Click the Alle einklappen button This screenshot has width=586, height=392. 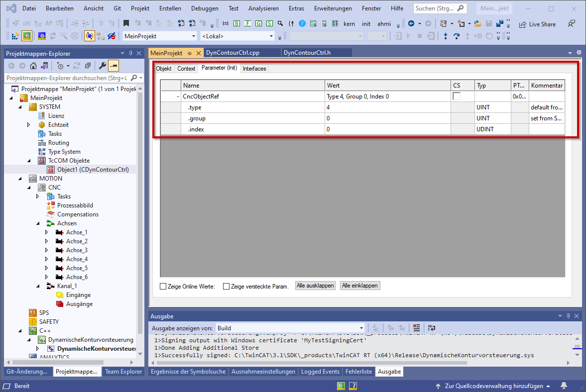click(x=360, y=286)
